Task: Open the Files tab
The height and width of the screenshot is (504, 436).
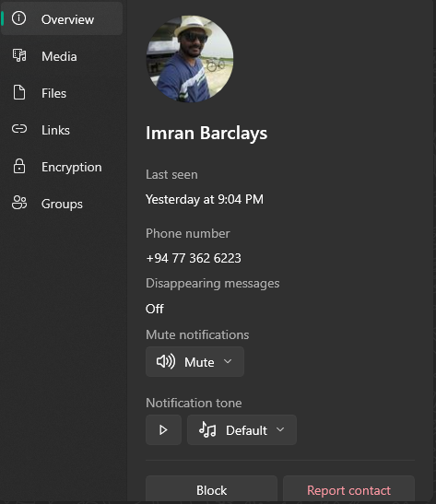Action: (x=62, y=93)
